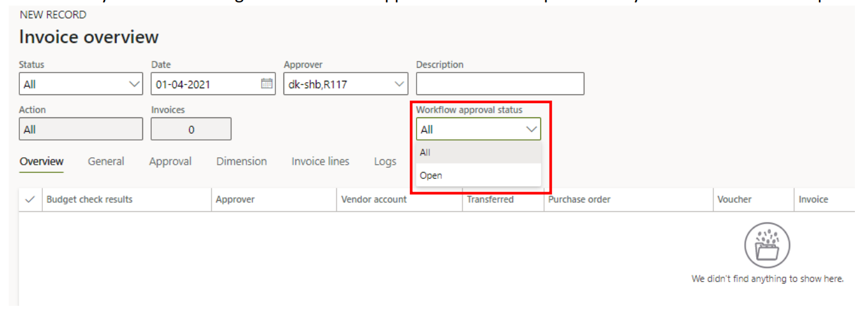This screenshot has width=868, height=317.
Task: Open the Date calendar picker icon
Action: [x=266, y=84]
